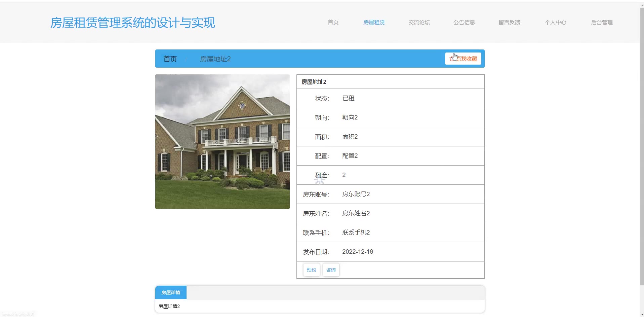Image resolution: width=644 pixels, height=317 pixels.
Task: Open the 公告信息 navigation item
Action: click(x=464, y=22)
